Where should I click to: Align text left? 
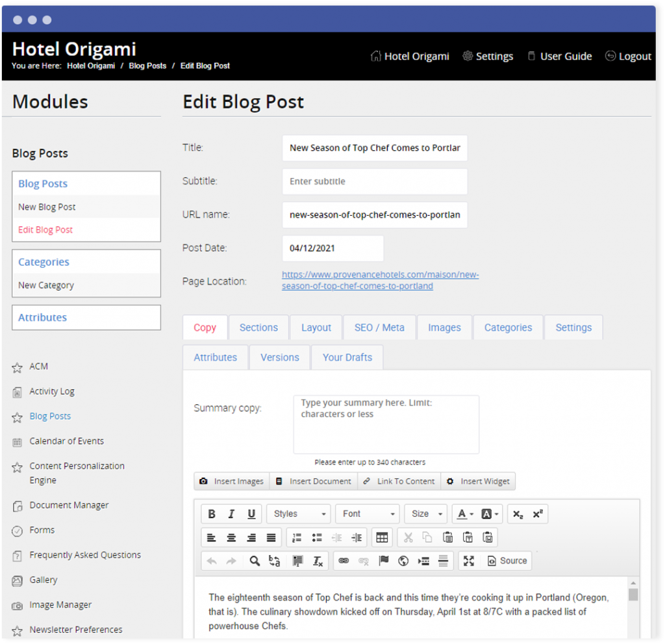point(211,538)
